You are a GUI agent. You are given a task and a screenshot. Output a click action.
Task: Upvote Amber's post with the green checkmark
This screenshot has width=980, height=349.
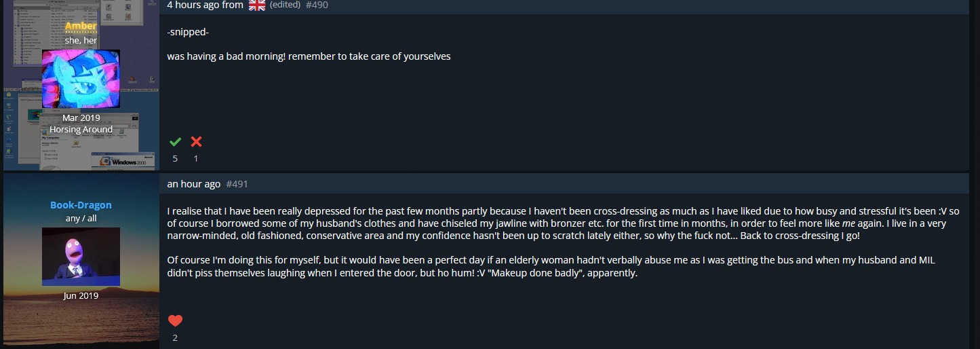(175, 142)
